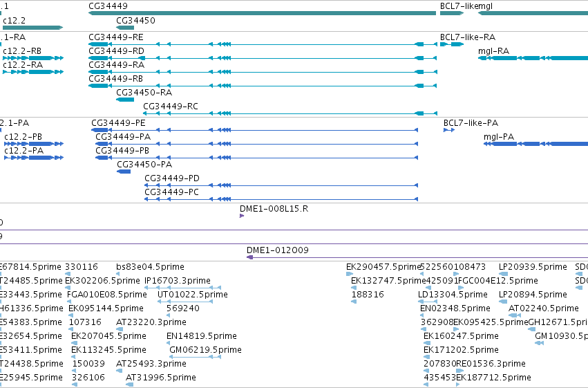
Task: Click the CG34449-PD protein label
Action: 172,178
